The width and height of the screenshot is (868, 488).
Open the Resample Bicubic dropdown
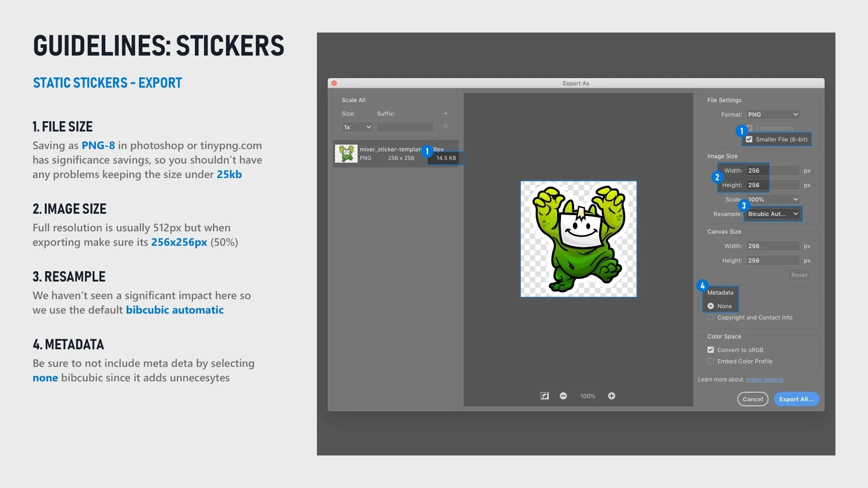click(x=773, y=214)
